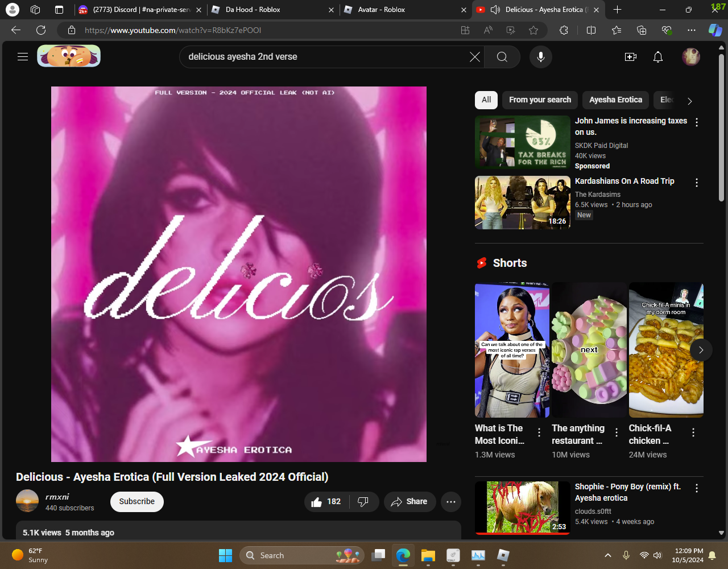Open browser profile icon
This screenshot has width=728, height=569.
tap(12, 10)
